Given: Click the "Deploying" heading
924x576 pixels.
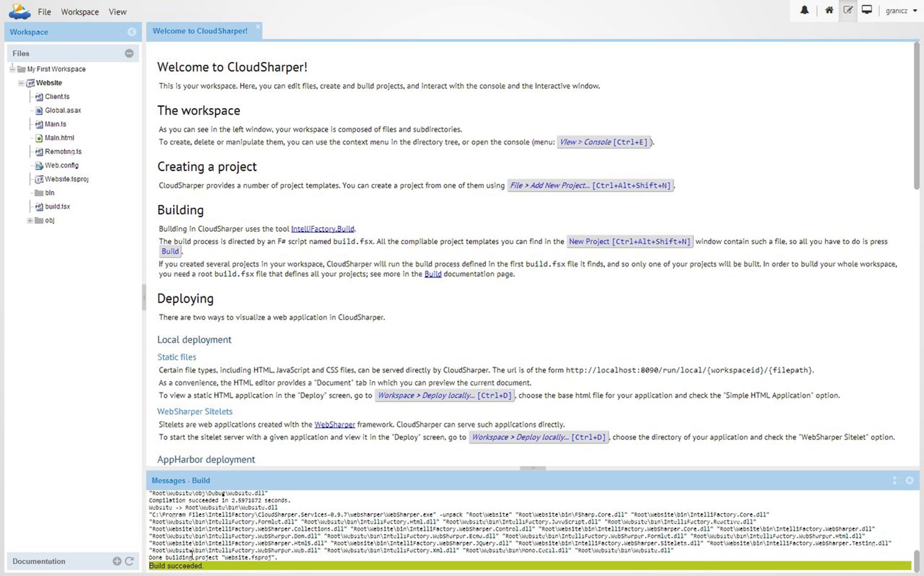Looking at the screenshot, I should tap(185, 298).
